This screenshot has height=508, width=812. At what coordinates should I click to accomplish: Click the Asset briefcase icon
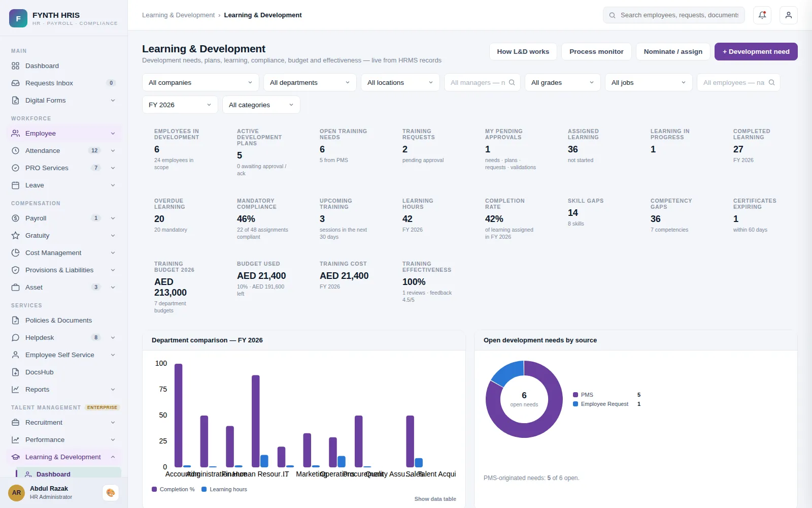[16, 288]
